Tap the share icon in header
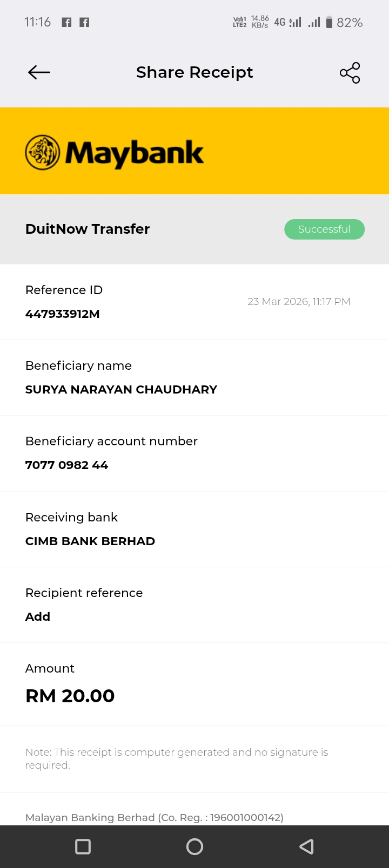Image resolution: width=389 pixels, height=868 pixels. click(x=350, y=73)
